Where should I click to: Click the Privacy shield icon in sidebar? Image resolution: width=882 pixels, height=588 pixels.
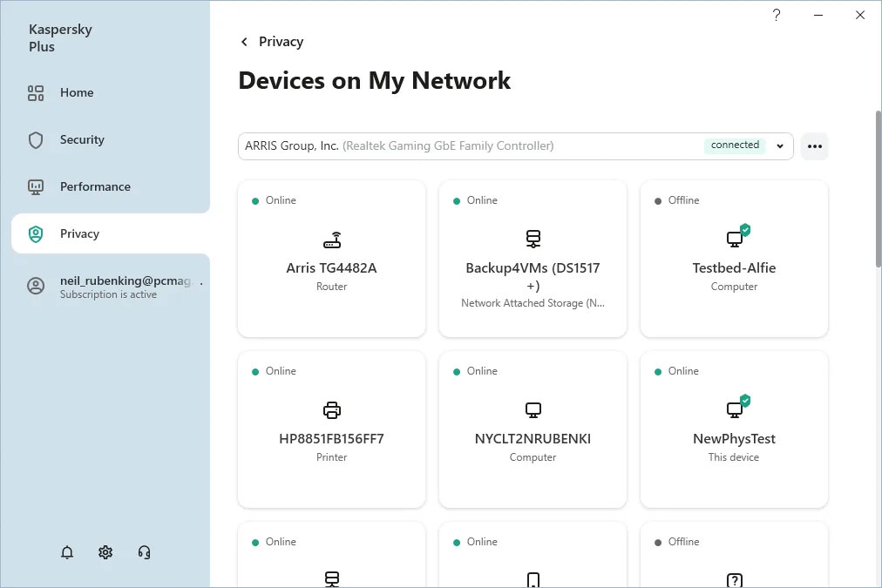click(x=36, y=233)
